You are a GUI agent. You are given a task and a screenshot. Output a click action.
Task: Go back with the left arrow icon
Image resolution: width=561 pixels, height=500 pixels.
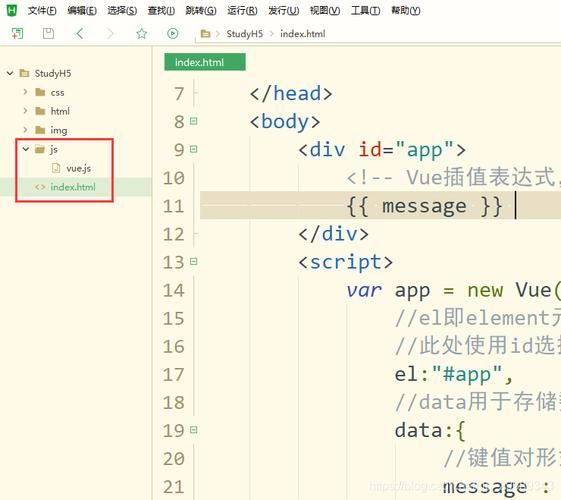click(x=80, y=34)
